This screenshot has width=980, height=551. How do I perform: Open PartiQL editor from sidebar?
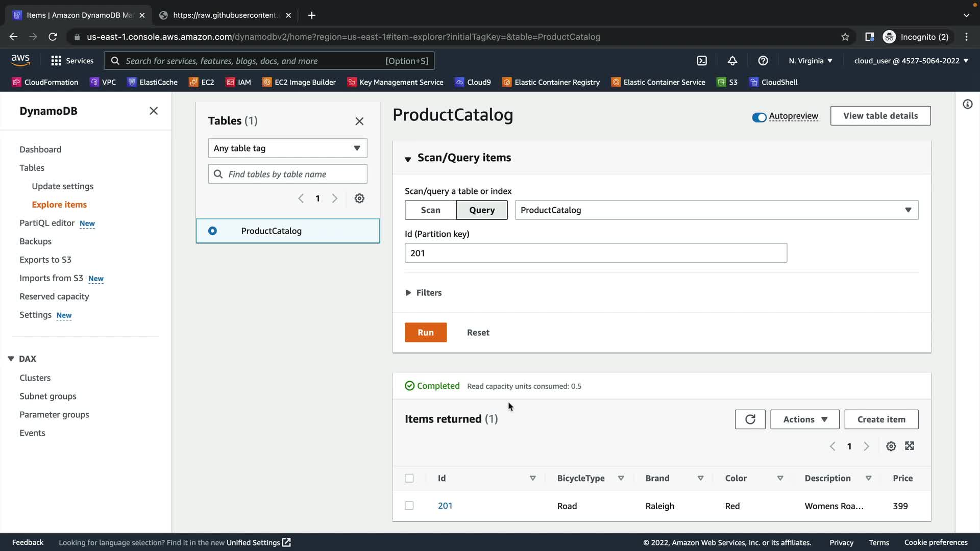pyautogui.click(x=47, y=223)
